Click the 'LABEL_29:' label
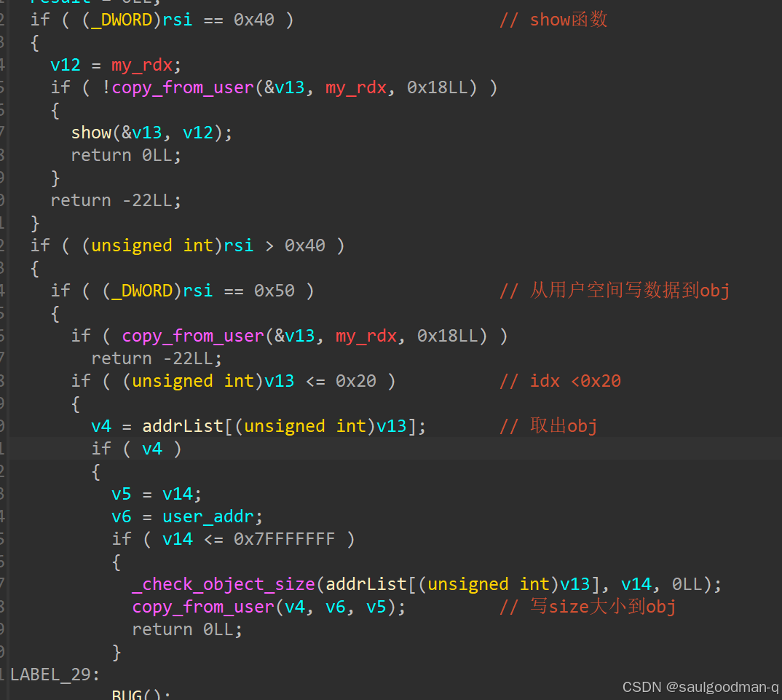The image size is (782, 700). tap(55, 675)
